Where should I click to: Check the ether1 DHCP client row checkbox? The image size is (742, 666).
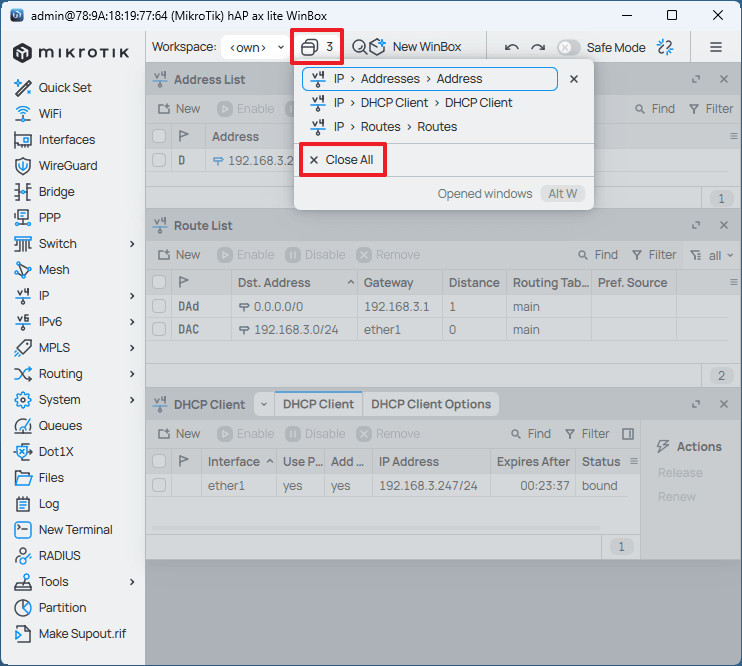click(x=159, y=486)
